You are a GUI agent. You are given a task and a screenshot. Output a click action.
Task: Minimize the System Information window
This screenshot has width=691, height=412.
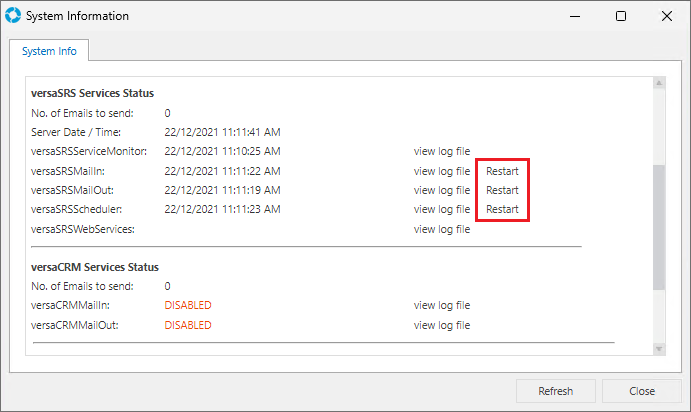574,16
